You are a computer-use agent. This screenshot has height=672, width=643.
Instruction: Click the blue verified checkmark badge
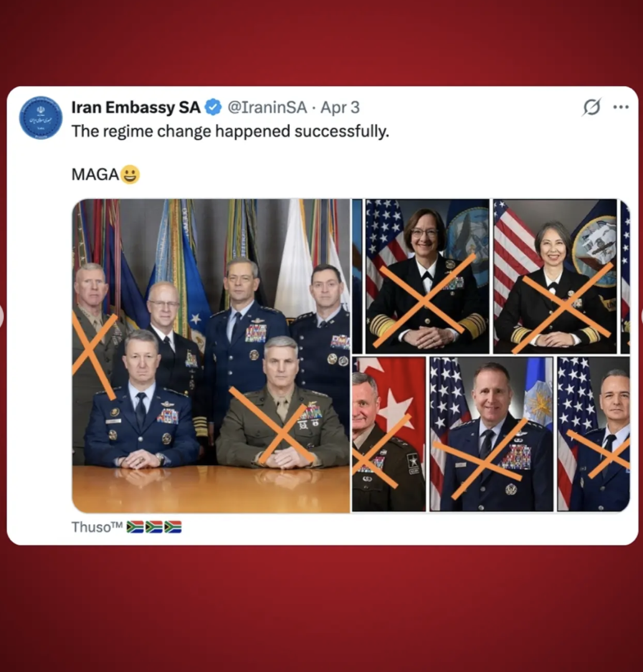[x=213, y=107]
